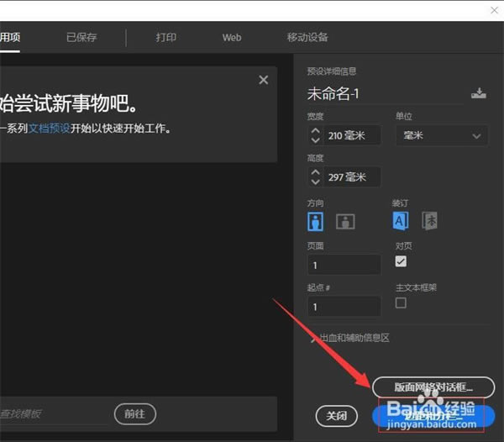
Task: Increase width using up arrow
Action: (315, 131)
